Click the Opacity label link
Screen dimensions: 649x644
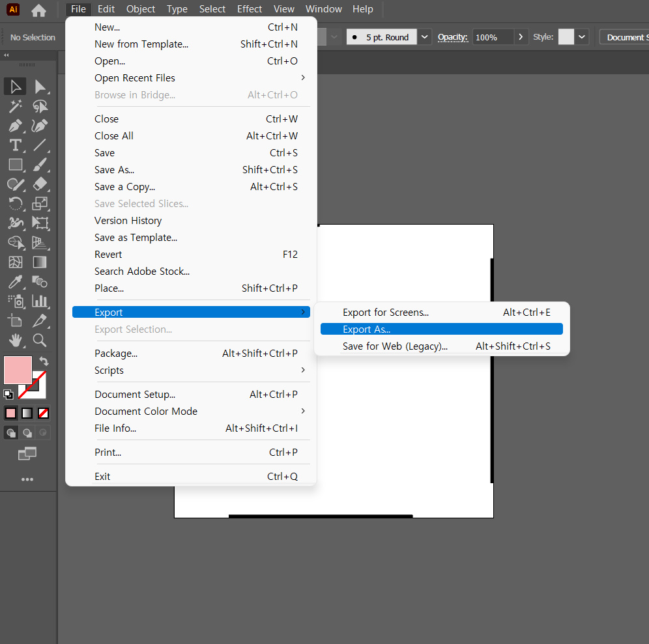453,37
